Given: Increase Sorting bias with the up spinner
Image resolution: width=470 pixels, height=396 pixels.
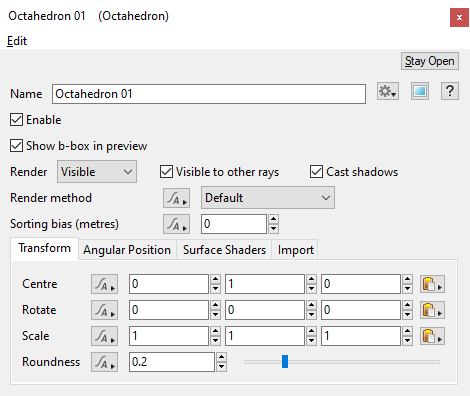Looking at the screenshot, I should tap(273, 219).
